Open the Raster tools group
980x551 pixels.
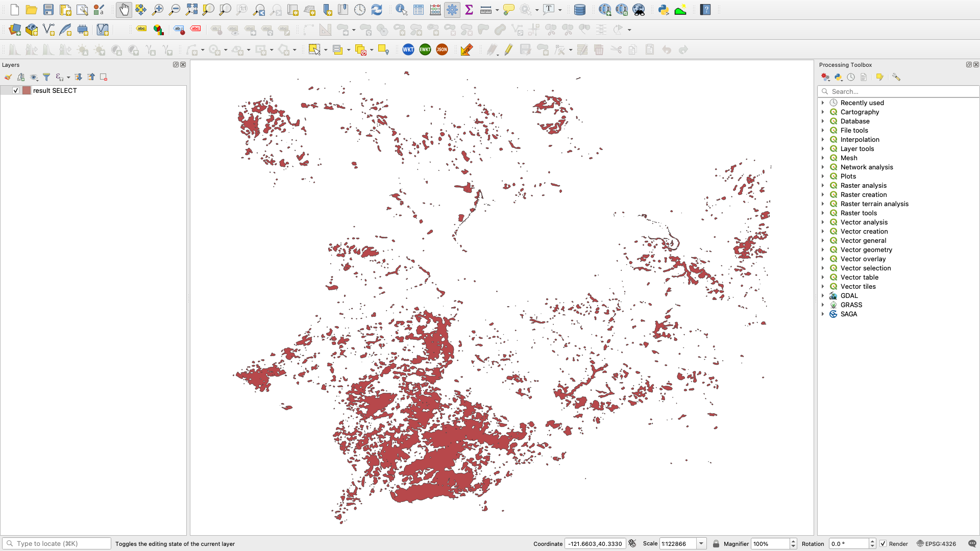(x=859, y=213)
